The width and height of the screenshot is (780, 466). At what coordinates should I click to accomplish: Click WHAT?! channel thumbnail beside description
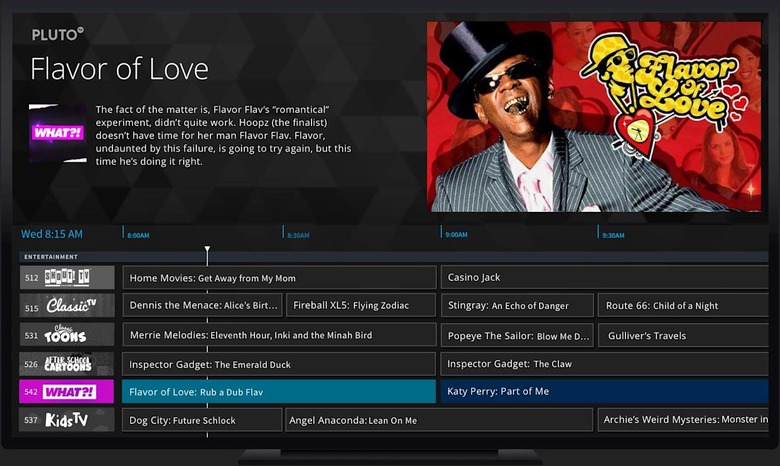(57, 132)
